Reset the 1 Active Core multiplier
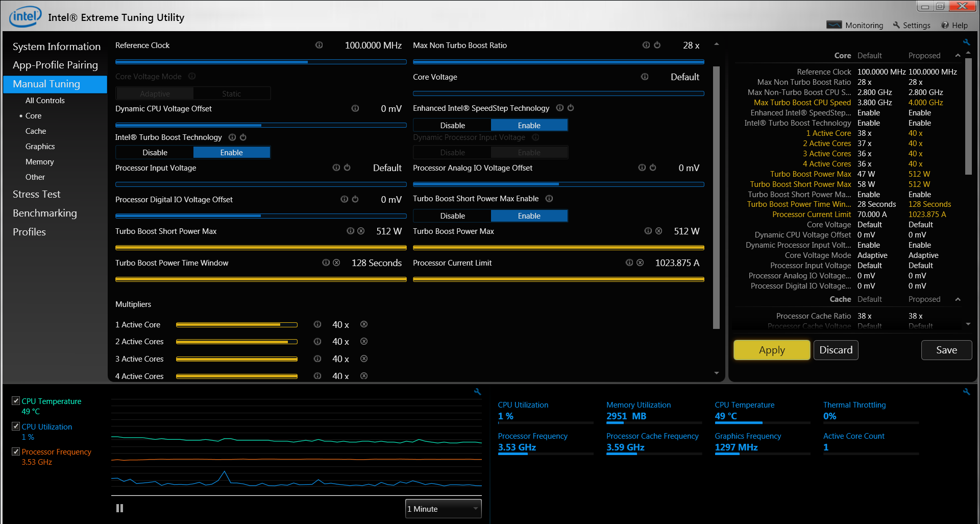 (x=364, y=324)
